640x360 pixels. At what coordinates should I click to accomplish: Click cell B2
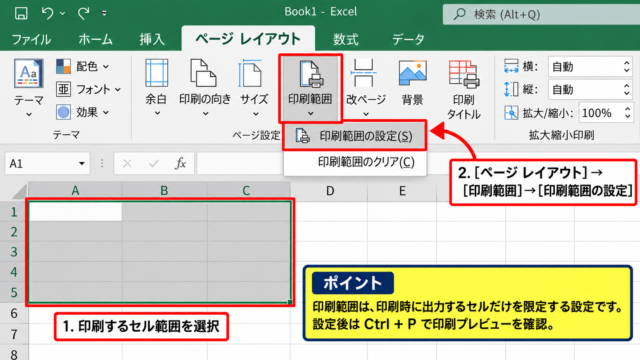click(164, 231)
